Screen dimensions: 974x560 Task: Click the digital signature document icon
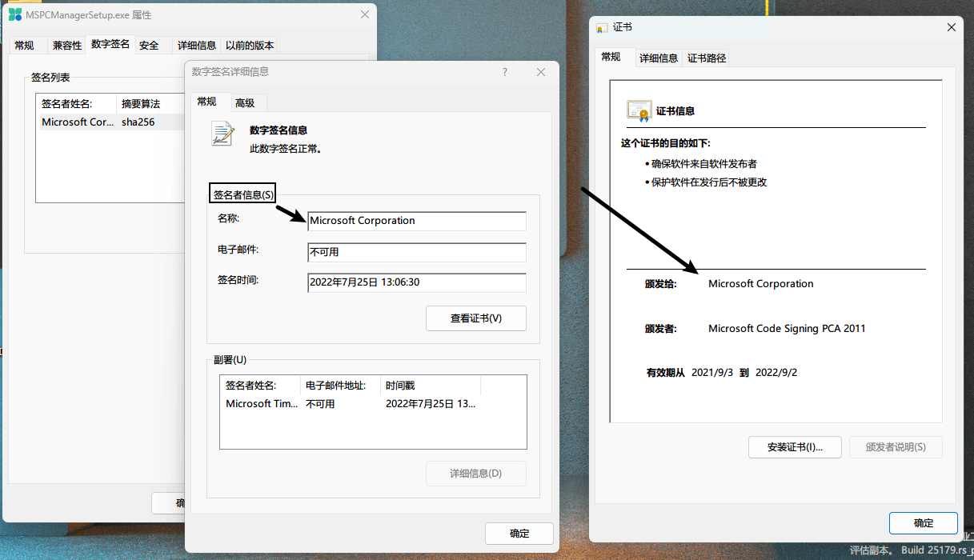222,134
